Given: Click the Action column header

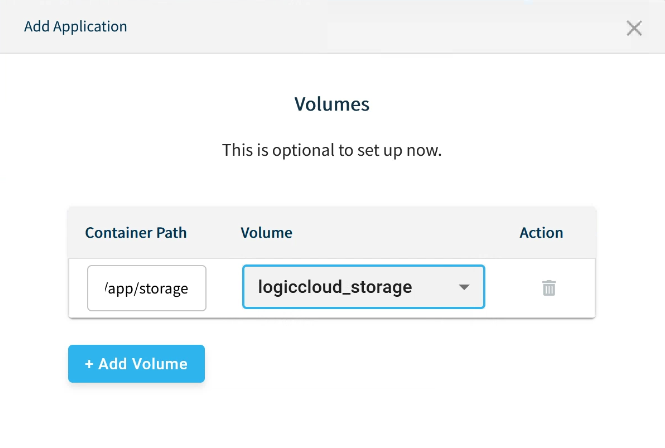Looking at the screenshot, I should click(541, 232).
